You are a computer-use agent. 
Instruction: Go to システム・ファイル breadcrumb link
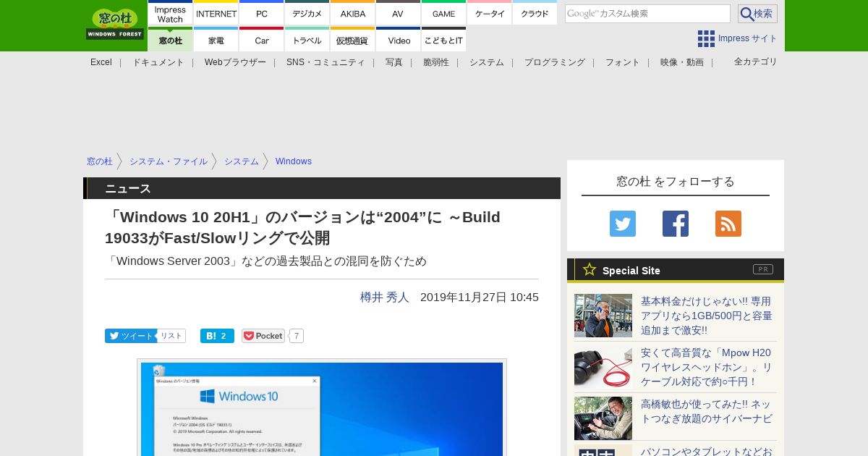[x=169, y=161]
